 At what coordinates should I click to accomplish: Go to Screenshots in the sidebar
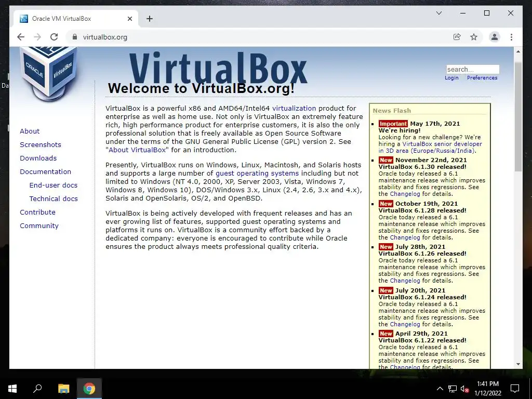click(41, 145)
